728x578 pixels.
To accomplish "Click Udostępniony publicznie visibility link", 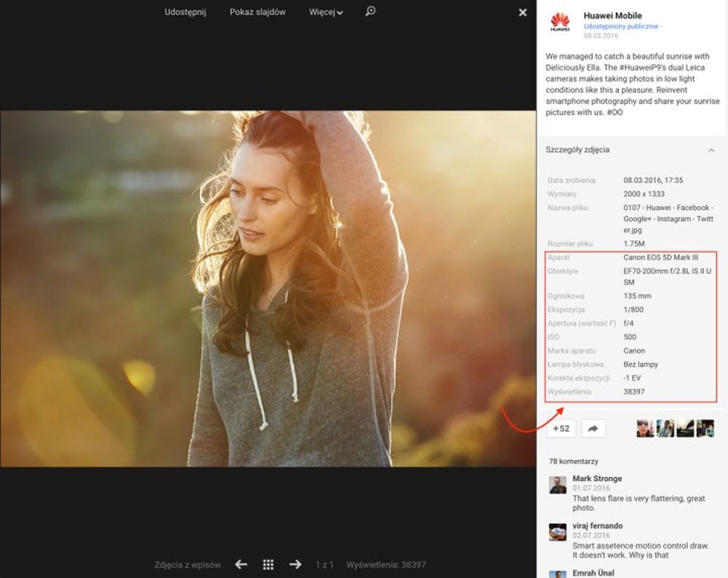I will pos(621,26).
